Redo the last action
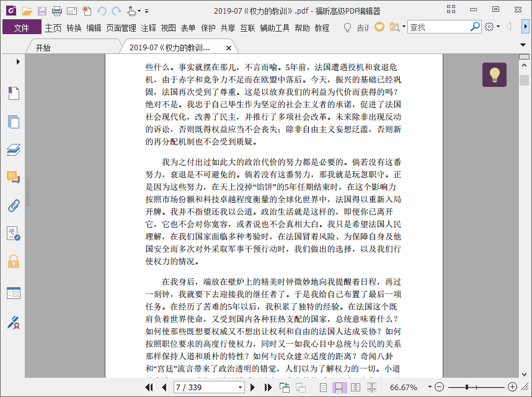532x397 pixels. [117, 11]
